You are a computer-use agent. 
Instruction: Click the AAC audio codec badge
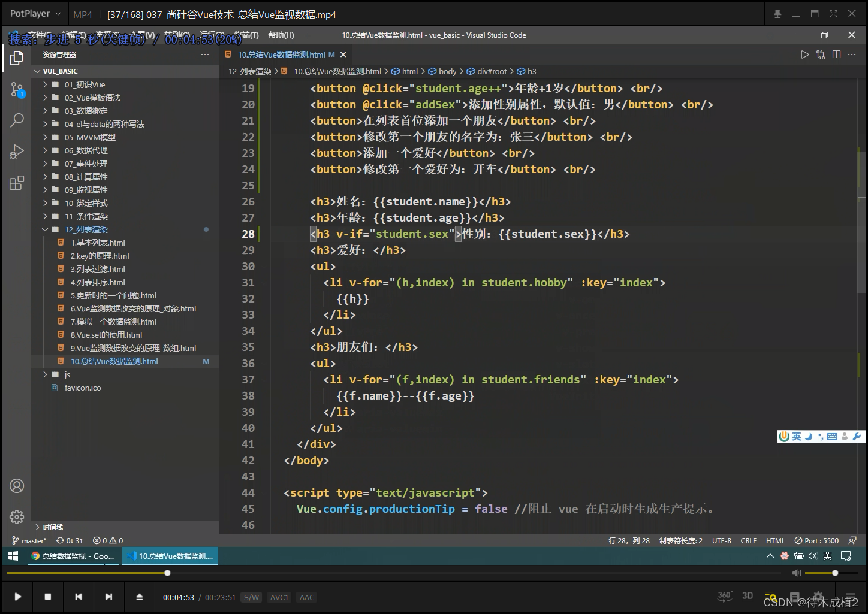pos(307,597)
